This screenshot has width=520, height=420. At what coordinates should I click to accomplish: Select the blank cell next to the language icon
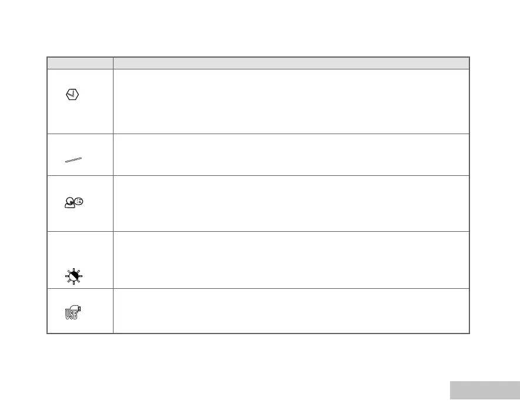(x=291, y=203)
